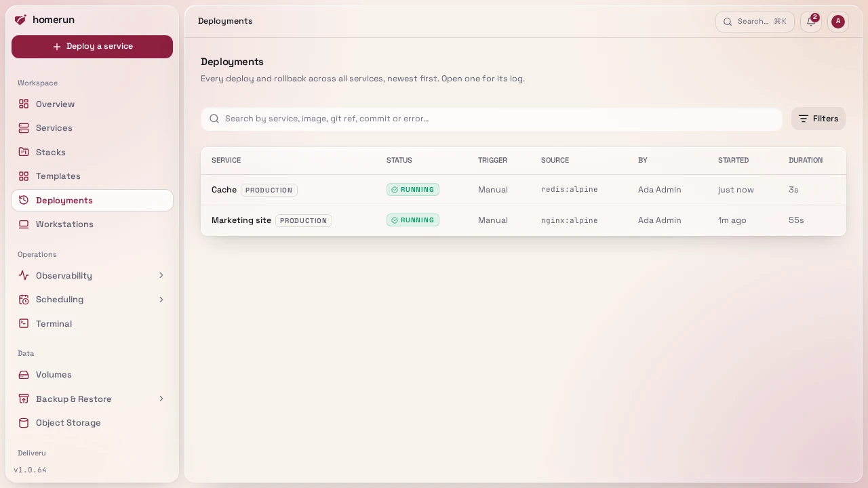Click the Object Storage cylinder icon
The width and height of the screenshot is (868, 488).
coord(24,423)
